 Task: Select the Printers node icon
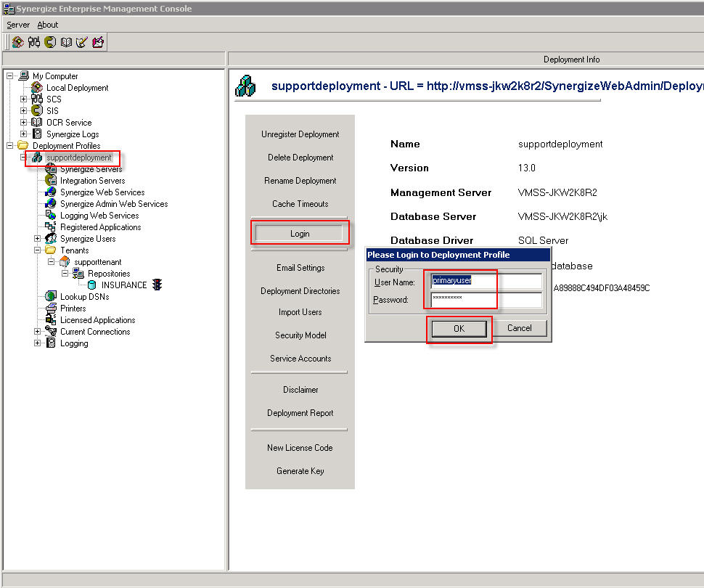[x=51, y=308]
